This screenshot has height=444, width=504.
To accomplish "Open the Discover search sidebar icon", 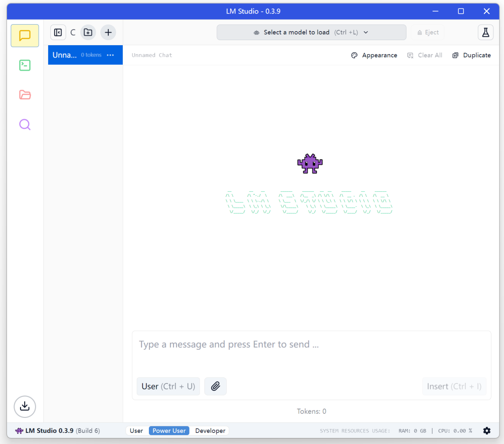I will coord(25,125).
